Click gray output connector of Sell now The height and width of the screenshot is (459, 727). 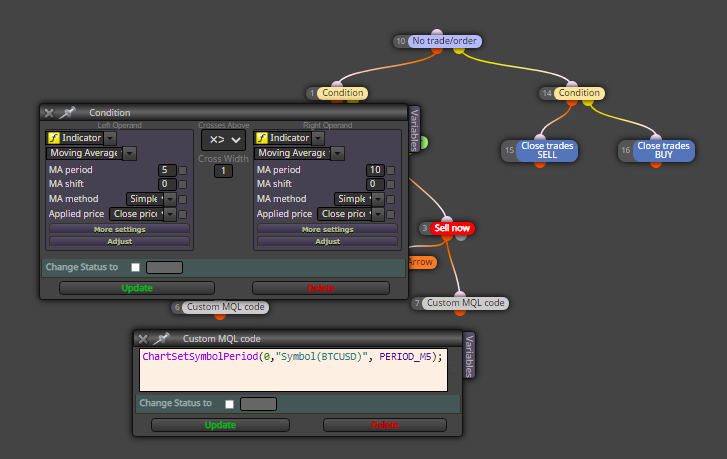tap(460, 236)
